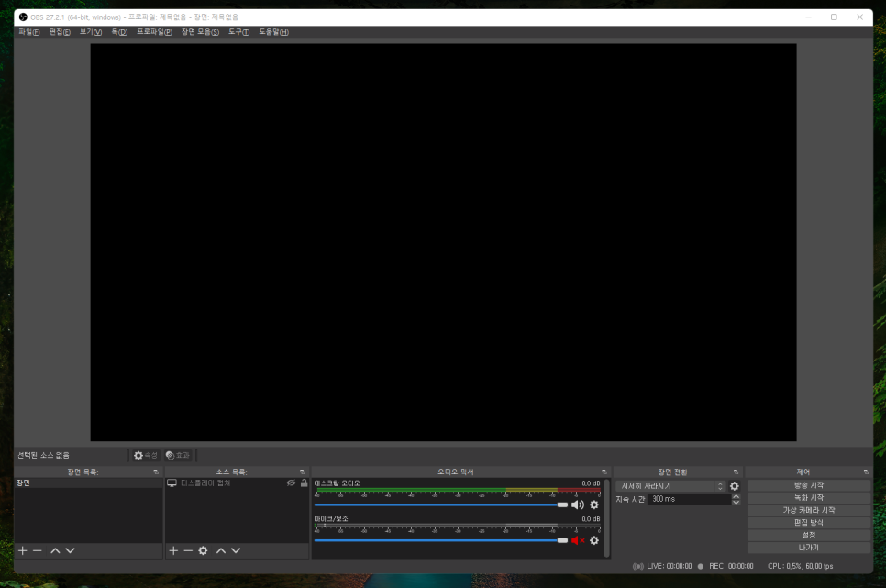Click audio mixer vertical scrollbar
886x588 pixels.
click(607, 518)
